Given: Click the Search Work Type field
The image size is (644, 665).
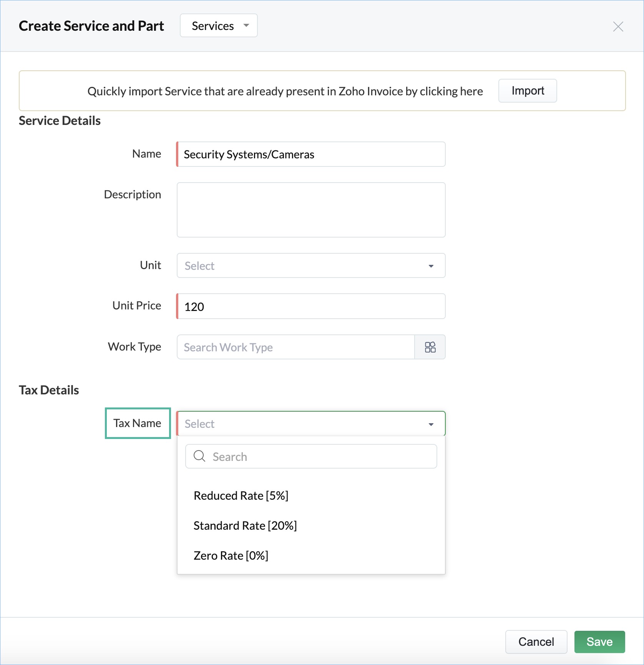Looking at the screenshot, I should point(296,347).
